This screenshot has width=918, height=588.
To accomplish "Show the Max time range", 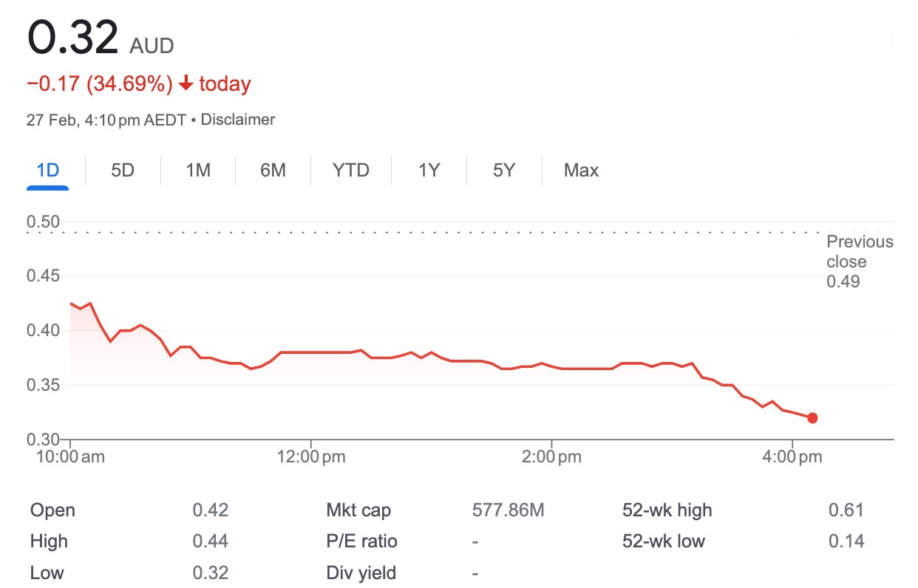I will (x=581, y=171).
